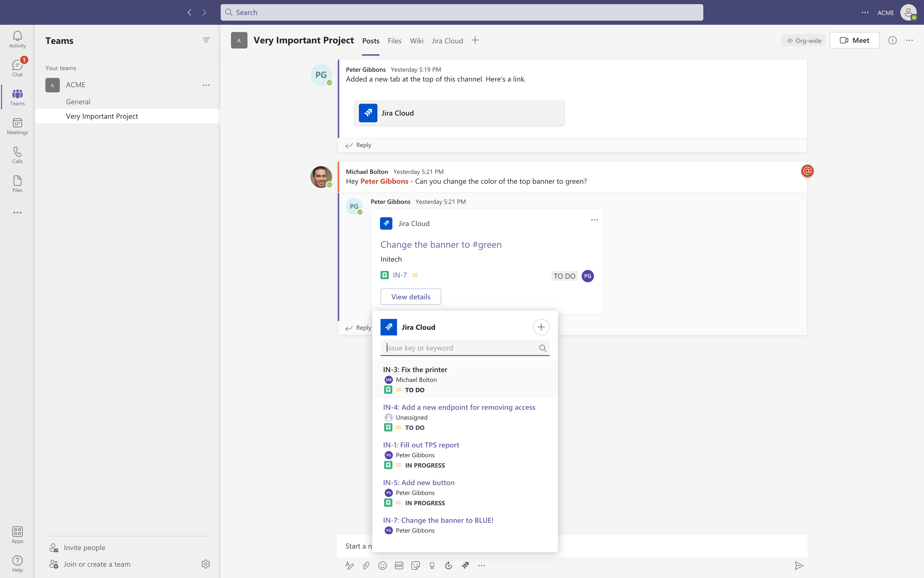Start a meeting with Meet button

pyautogui.click(x=854, y=40)
